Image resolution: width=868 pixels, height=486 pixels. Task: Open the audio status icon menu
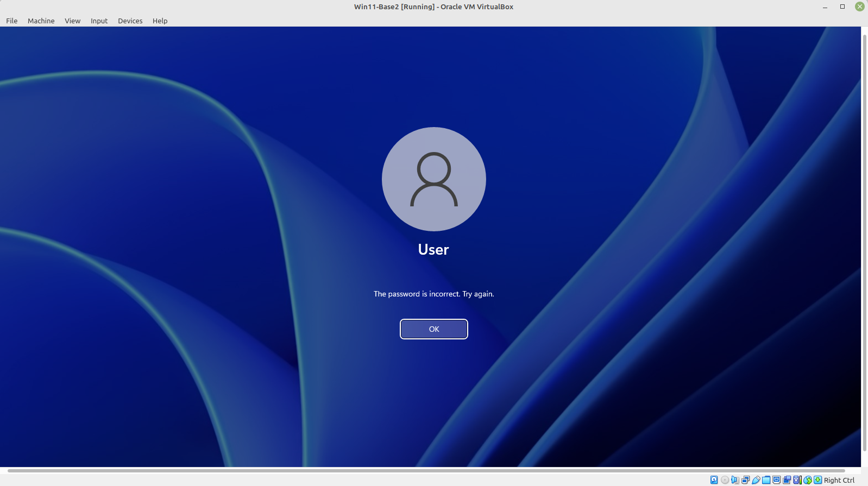coord(735,480)
